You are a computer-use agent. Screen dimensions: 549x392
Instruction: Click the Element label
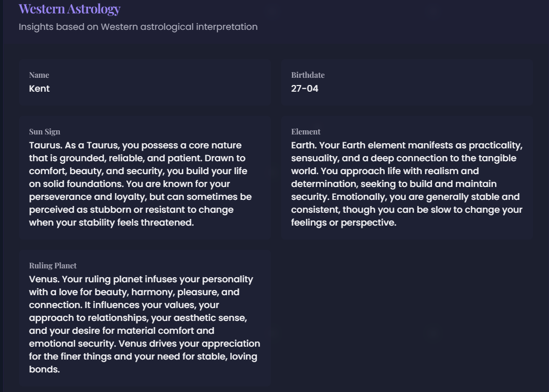click(305, 132)
